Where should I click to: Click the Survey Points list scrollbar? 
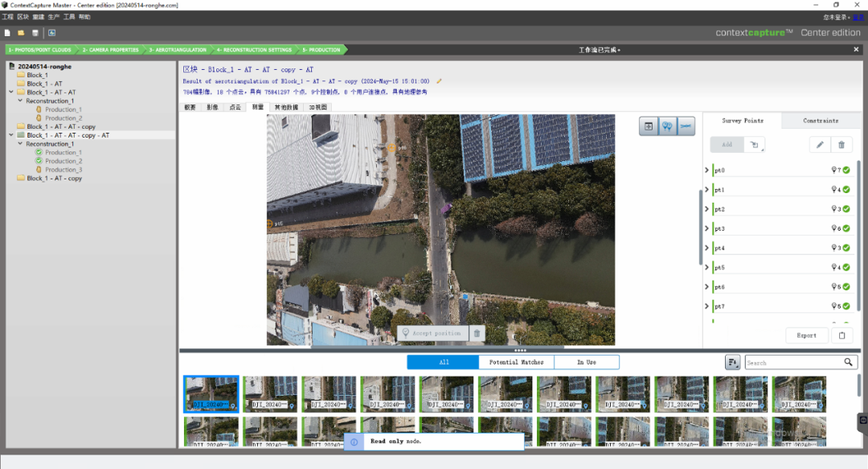pyautogui.click(x=858, y=236)
